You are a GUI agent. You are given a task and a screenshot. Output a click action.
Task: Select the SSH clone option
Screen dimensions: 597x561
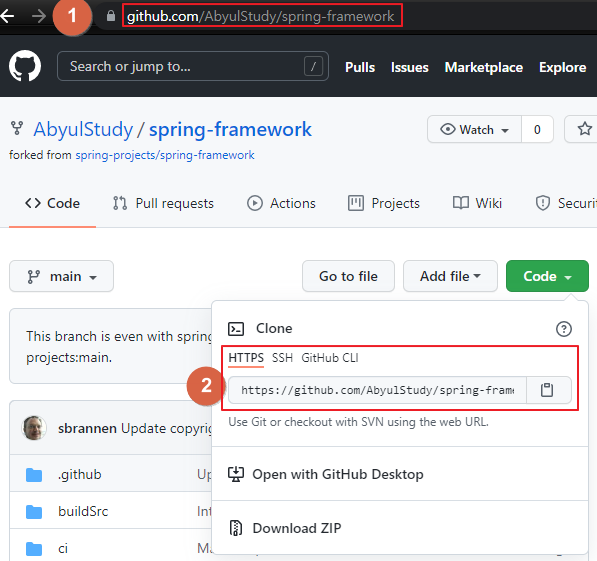click(282, 358)
